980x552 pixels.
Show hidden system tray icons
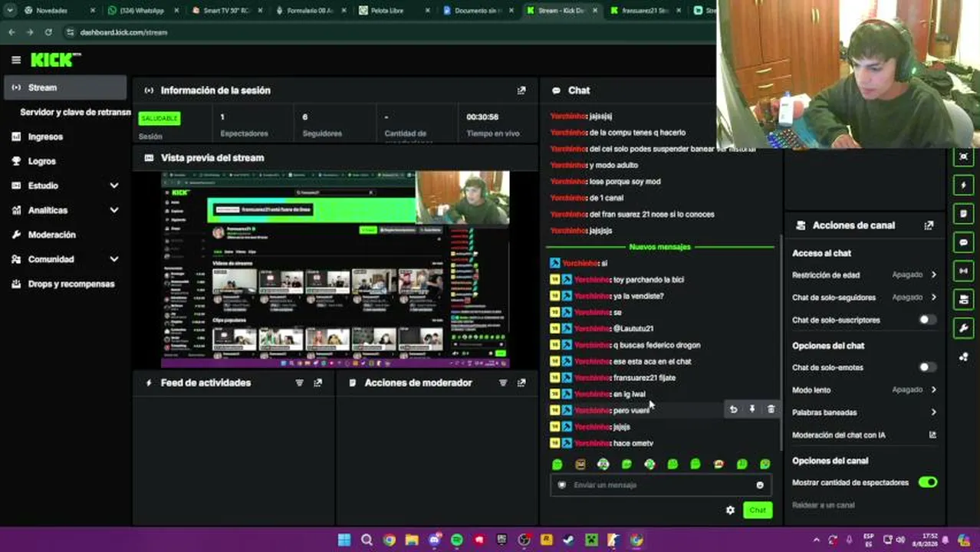(x=816, y=540)
